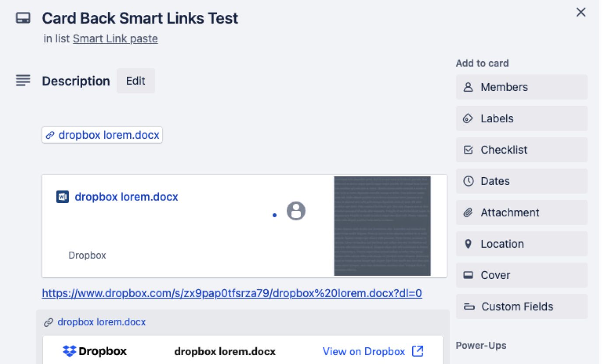Screen dimensions: 602x364
Task: Click the paperclip icon on Attachment
Action: 468,212
